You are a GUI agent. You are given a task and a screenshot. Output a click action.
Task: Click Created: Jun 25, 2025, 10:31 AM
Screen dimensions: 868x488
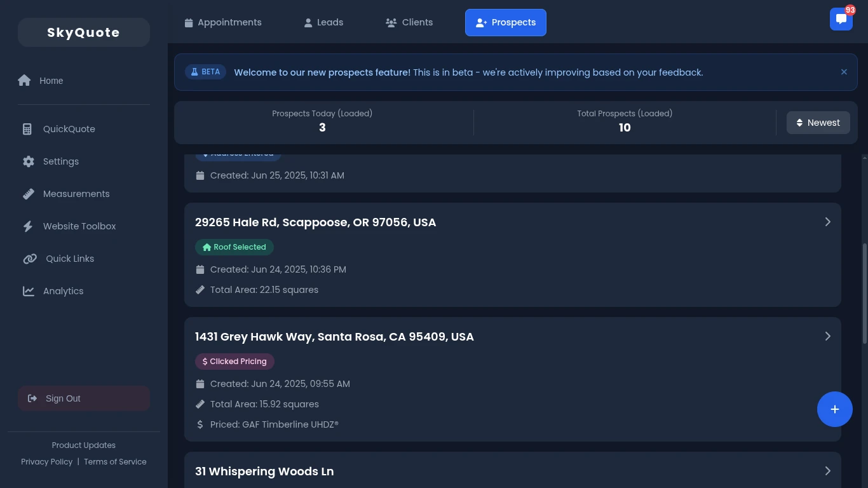coord(277,175)
